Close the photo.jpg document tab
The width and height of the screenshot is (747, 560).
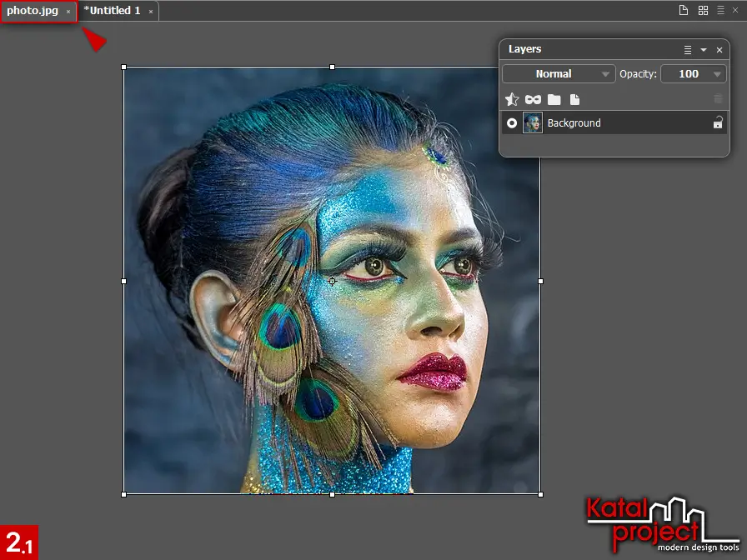point(68,12)
